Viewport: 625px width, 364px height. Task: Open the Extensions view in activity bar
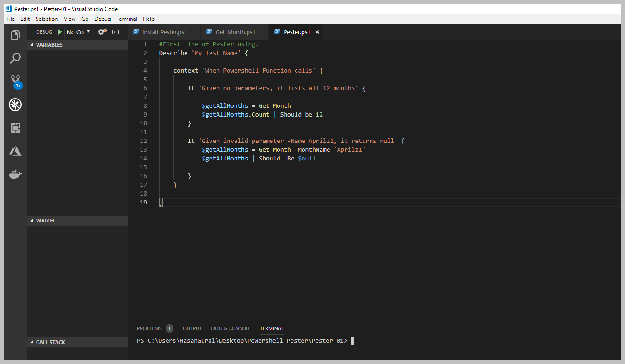(15, 128)
